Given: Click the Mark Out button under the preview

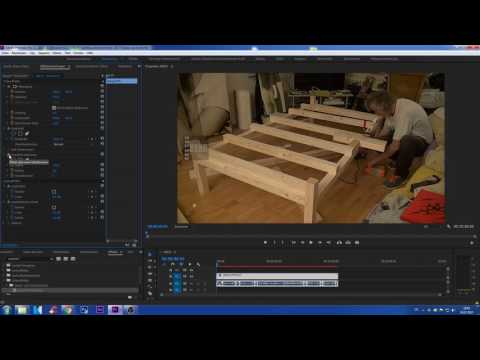Looking at the screenshot, I should (283, 242).
